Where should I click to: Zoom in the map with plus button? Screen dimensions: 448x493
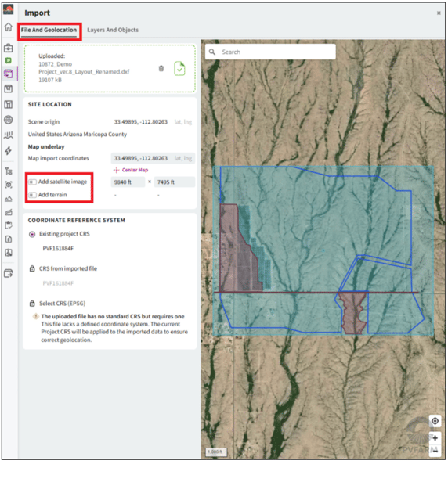(x=435, y=438)
